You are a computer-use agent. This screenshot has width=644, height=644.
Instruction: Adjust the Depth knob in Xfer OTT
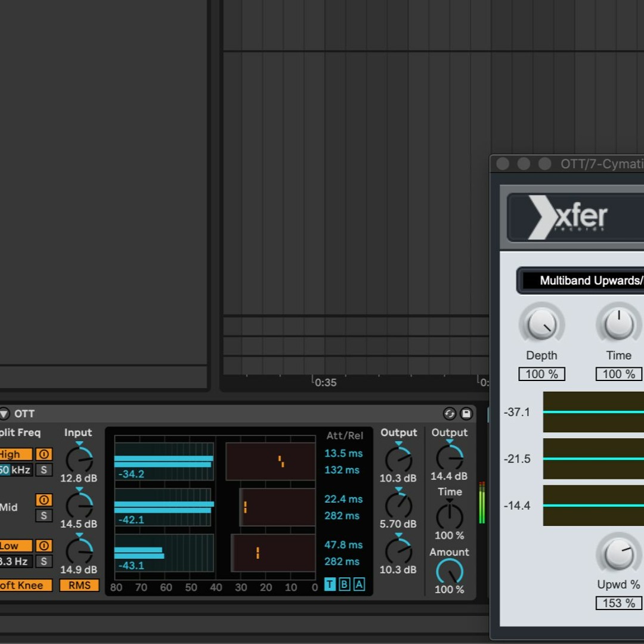[541, 324]
